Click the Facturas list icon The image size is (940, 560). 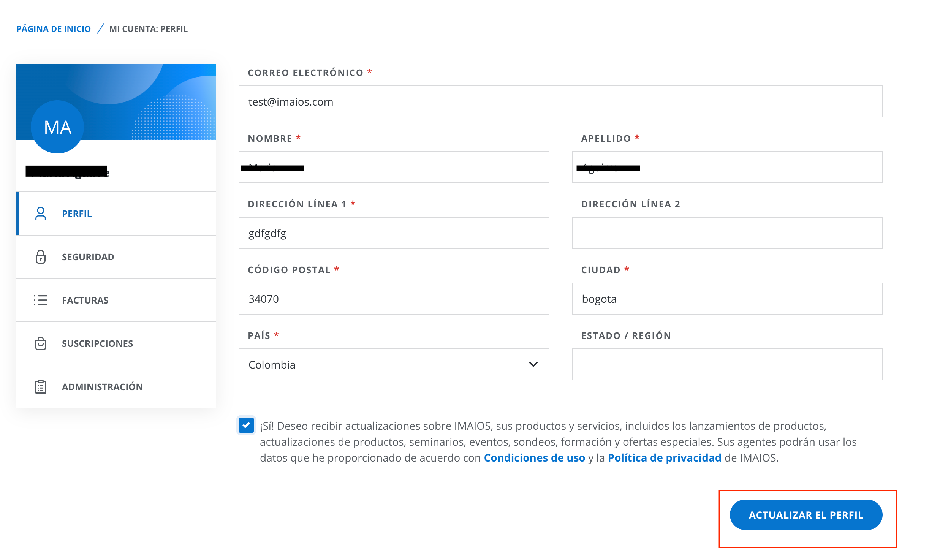tap(41, 300)
